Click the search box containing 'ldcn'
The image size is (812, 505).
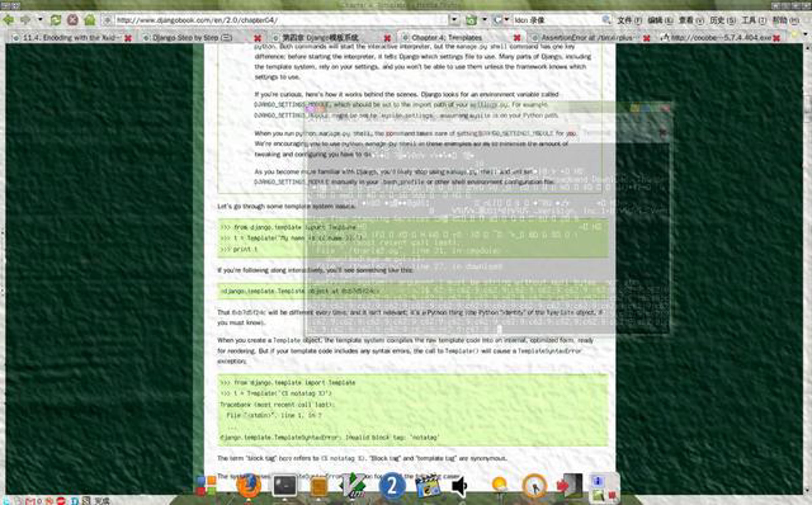click(557, 20)
